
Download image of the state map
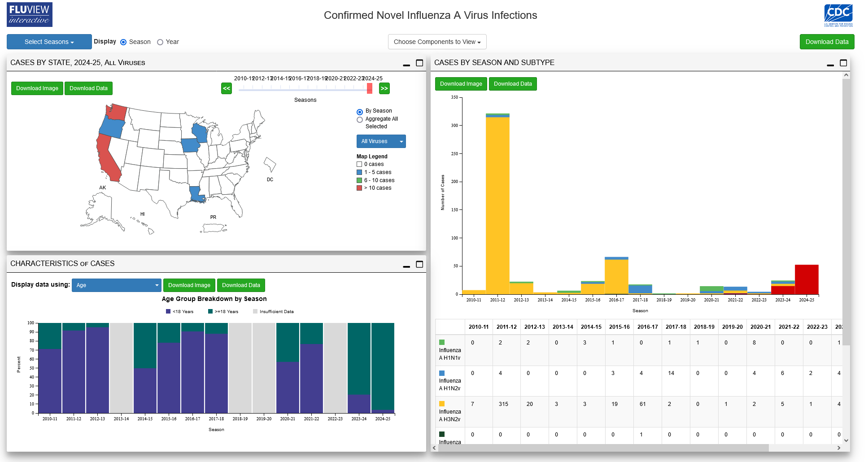point(37,88)
